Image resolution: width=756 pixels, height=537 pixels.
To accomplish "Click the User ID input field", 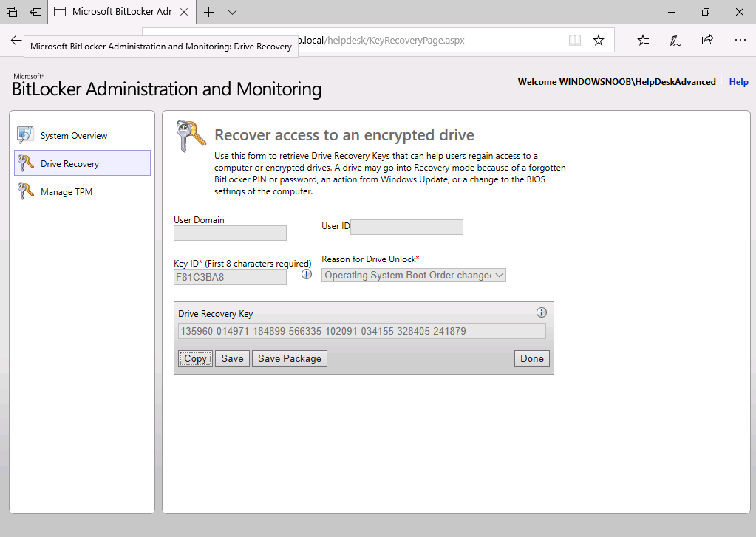I will tap(406, 227).
